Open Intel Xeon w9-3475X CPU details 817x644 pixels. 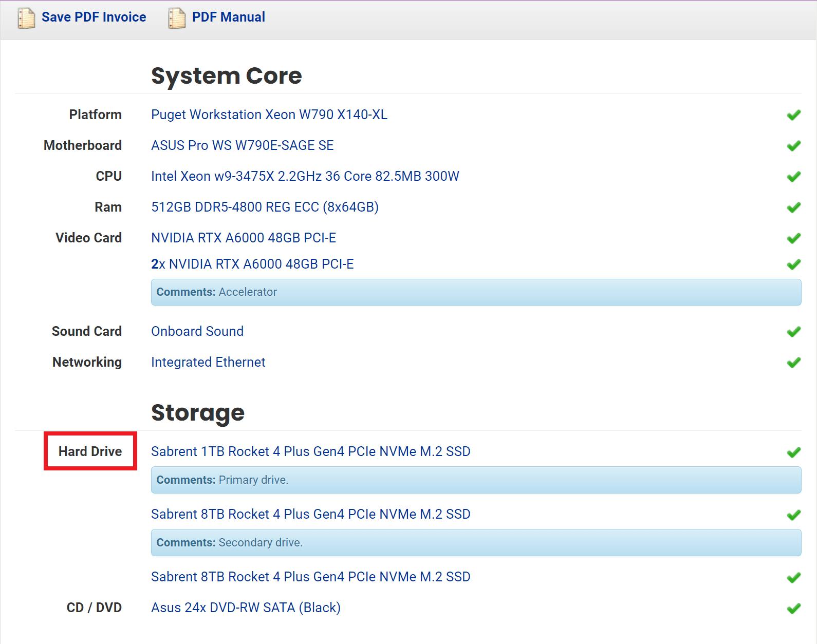(x=305, y=176)
